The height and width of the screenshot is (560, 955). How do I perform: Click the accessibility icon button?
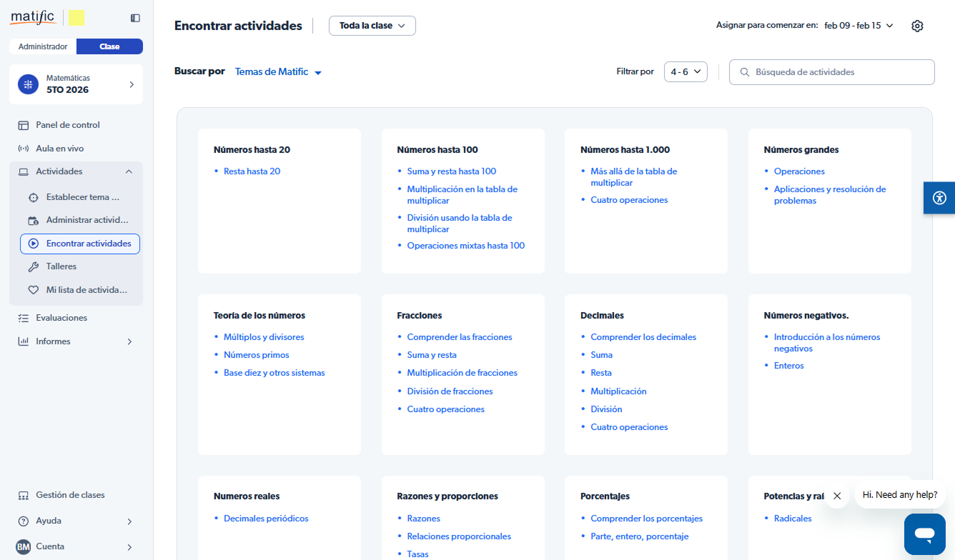[x=939, y=198]
